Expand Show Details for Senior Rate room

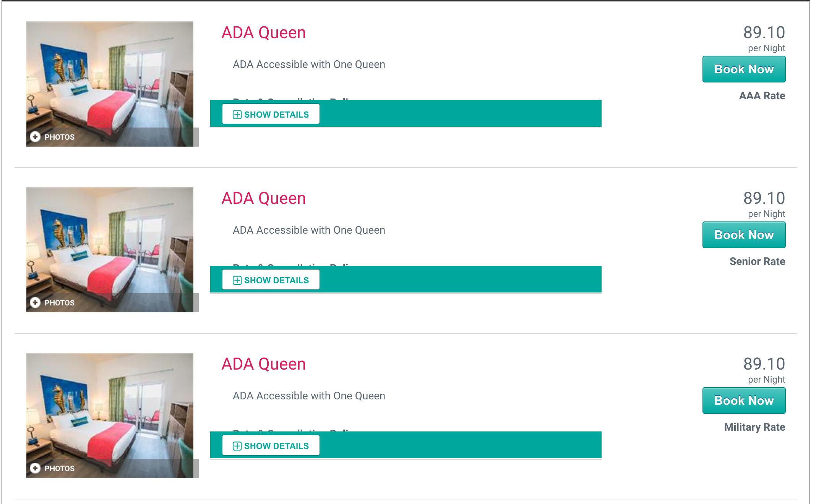pyautogui.click(x=271, y=280)
